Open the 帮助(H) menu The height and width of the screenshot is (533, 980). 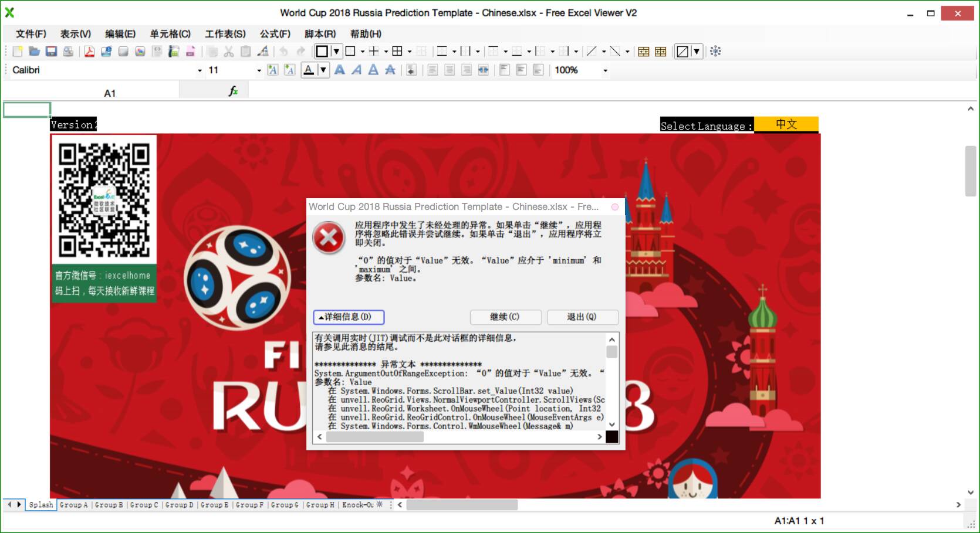366,34
